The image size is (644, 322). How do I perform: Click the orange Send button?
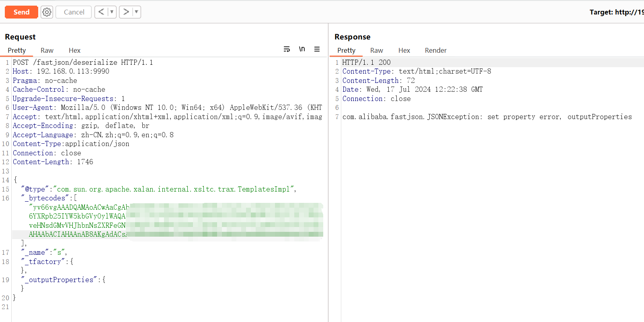click(x=21, y=12)
